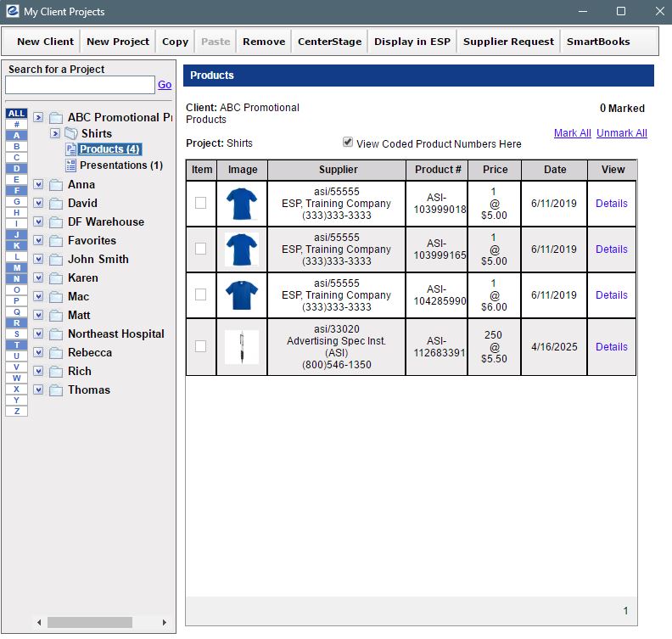Click the horizontal scrollbar in project tree
672x639 pixels.
click(x=89, y=623)
